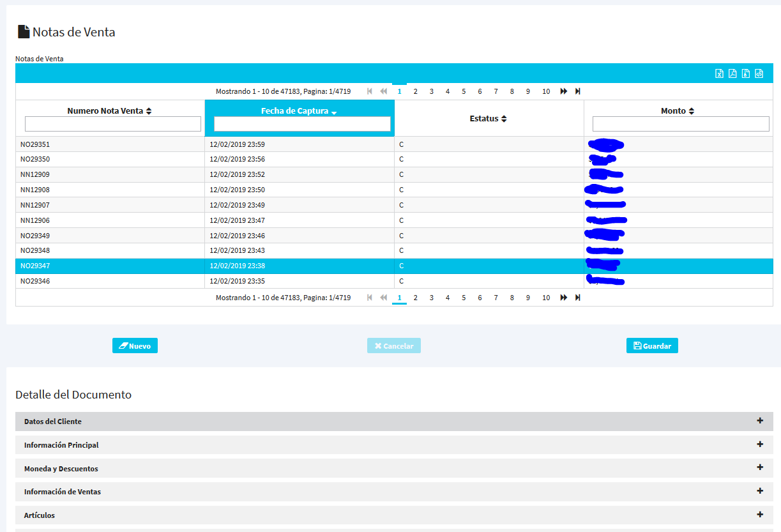The height and width of the screenshot is (532, 781).
Task: Click last page icon in bottom paginator
Action: 578,298
